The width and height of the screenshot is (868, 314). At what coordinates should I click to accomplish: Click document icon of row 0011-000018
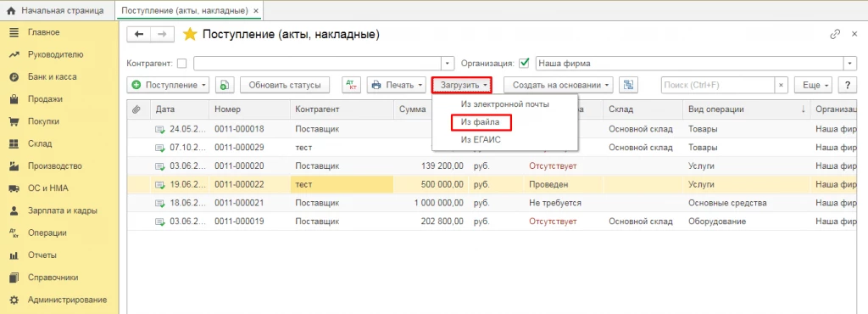tap(160, 129)
